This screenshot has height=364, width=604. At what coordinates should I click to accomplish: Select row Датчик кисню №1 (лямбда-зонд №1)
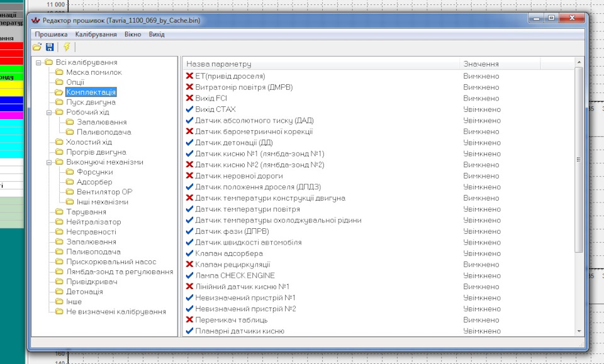(379, 153)
